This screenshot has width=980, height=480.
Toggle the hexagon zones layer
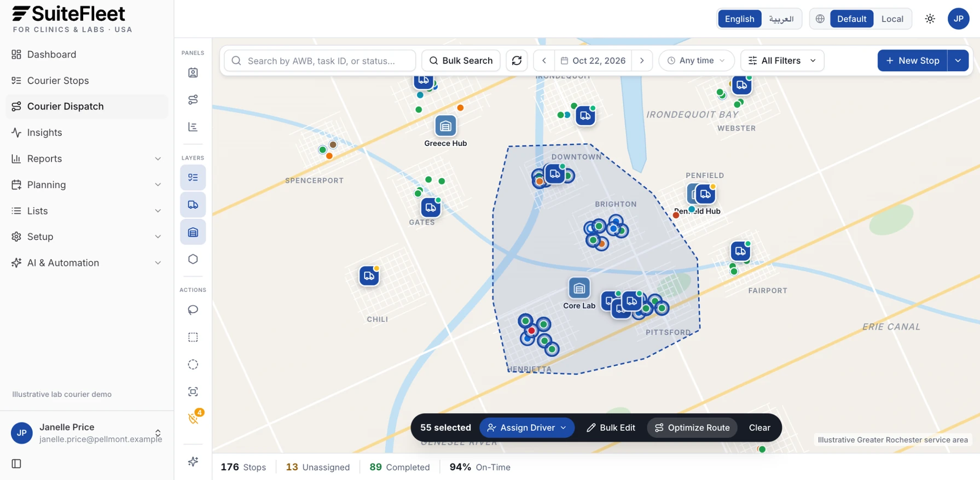193,259
